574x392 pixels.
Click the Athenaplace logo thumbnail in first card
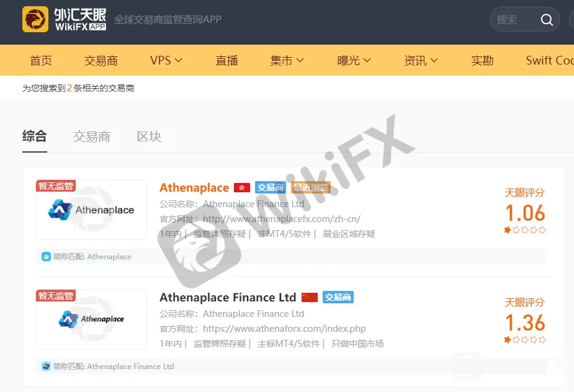(91, 210)
